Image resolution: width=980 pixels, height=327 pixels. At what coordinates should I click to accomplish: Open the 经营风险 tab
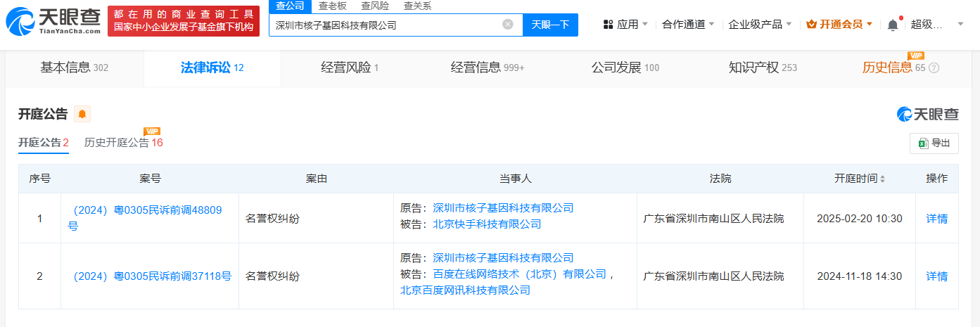(350, 68)
